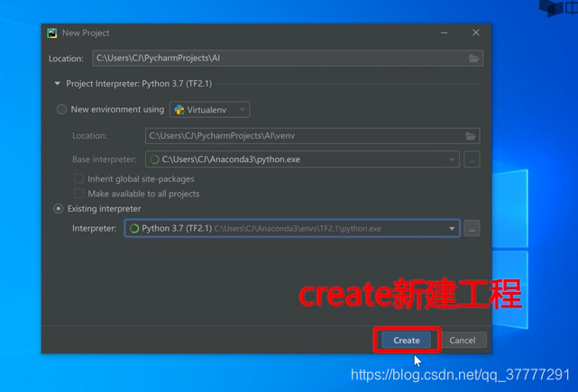Image resolution: width=578 pixels, height=392 pixels.
Task: Select the New environment using radio button
Action: coord(61,109)
